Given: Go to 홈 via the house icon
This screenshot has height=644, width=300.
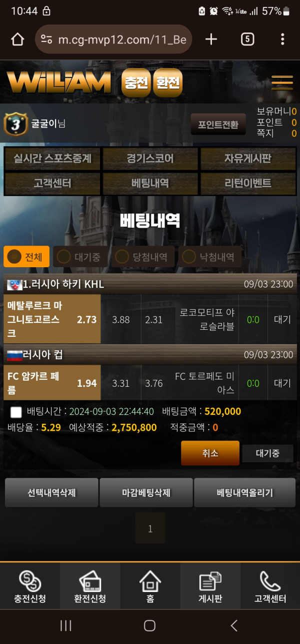Looking at the screenshot, I should point(150,581).
